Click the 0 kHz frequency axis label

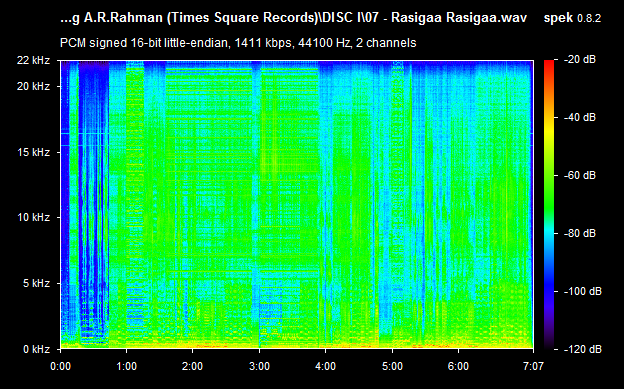[x=36, y=349]
